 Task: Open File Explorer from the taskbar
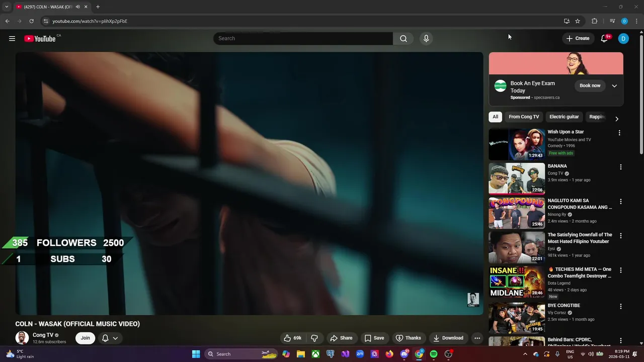(x=301, y=354)
